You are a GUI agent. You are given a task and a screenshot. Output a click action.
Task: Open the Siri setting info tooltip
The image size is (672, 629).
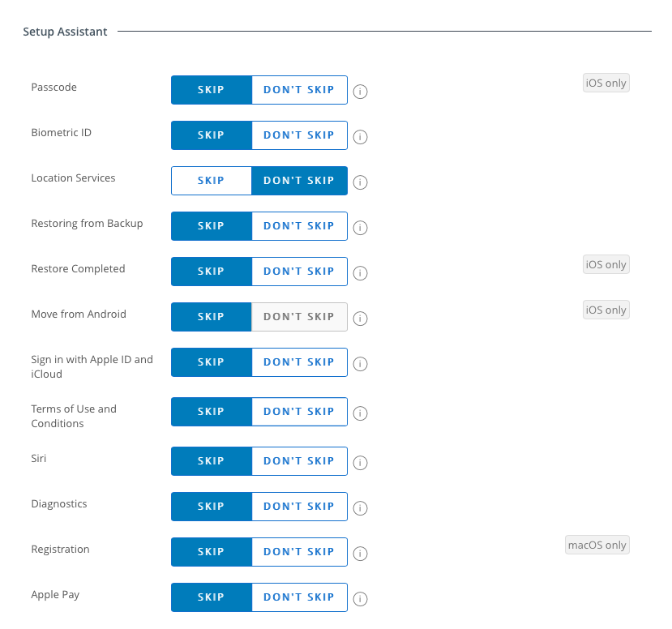pos(360,462)
